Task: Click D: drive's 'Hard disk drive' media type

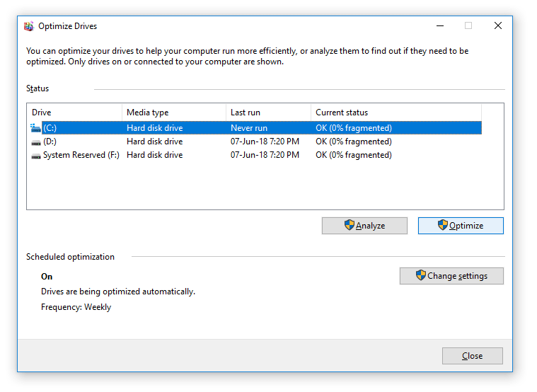Action: [154, 142]
